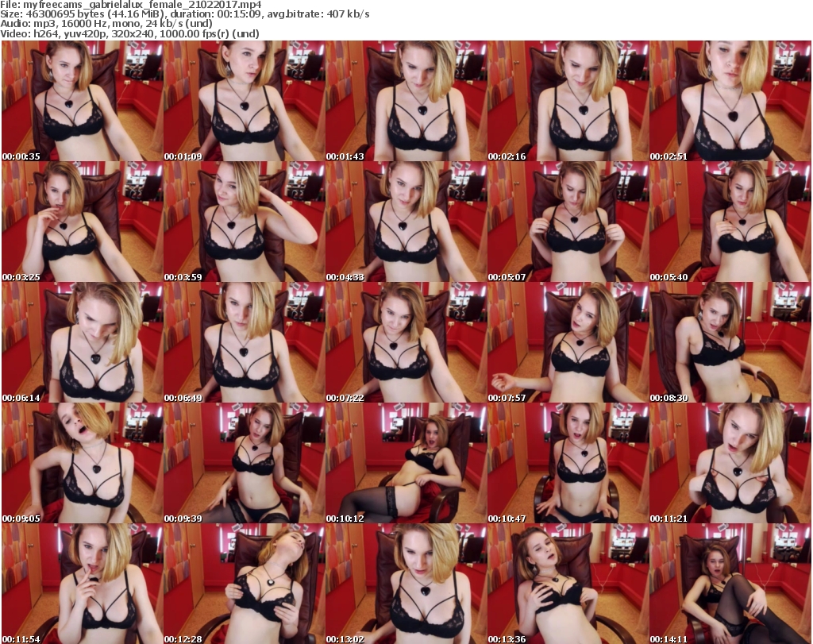This screenshot has height=644, width=813.
Task: Select the frame stamped 00:10:12
Action: pyautogui.click(x=406, y=463)
